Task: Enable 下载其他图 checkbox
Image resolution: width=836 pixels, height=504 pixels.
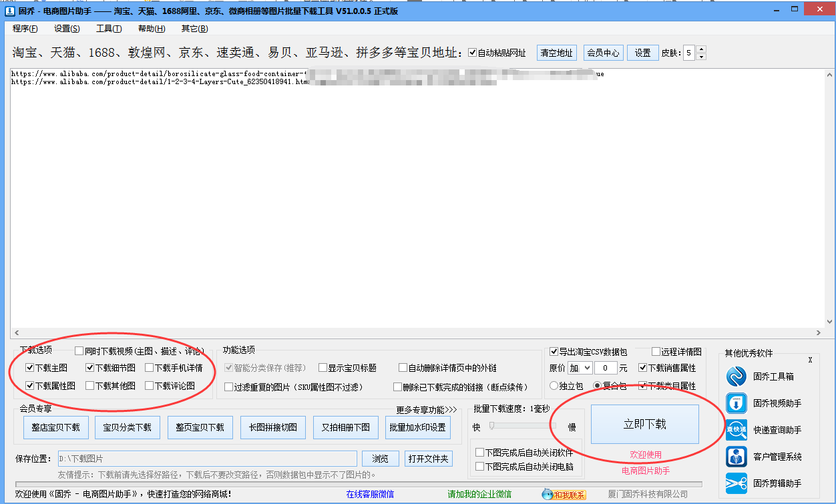Action: (x=90, y=386)
